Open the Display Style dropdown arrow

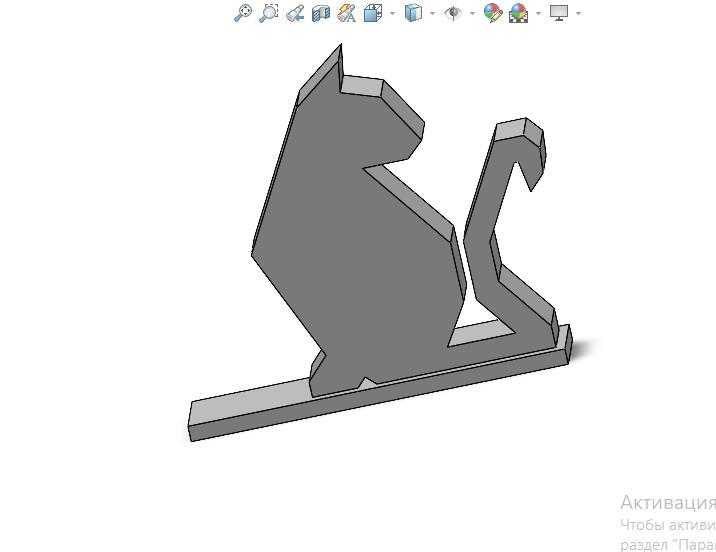click(x=432, y=13)
